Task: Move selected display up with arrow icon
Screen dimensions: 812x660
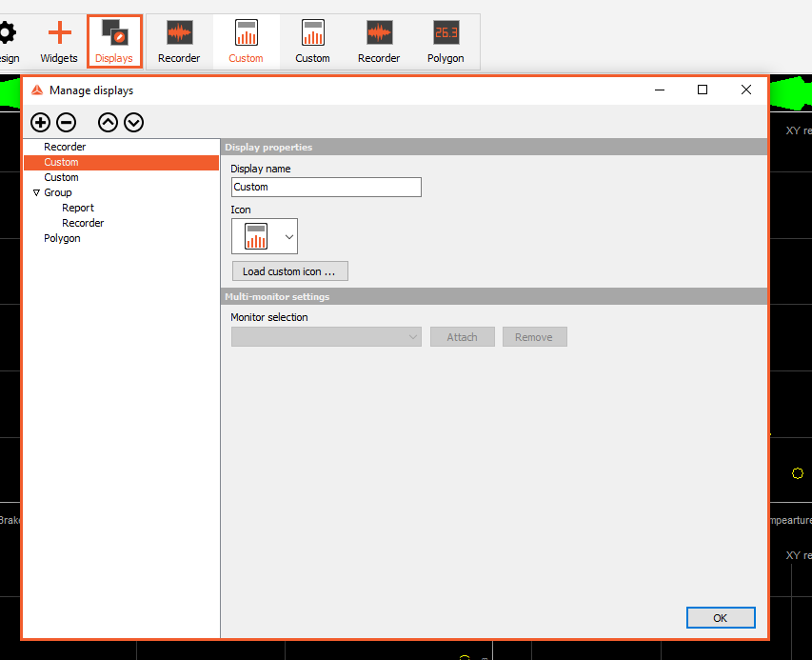Action: [x=108, y=123]
